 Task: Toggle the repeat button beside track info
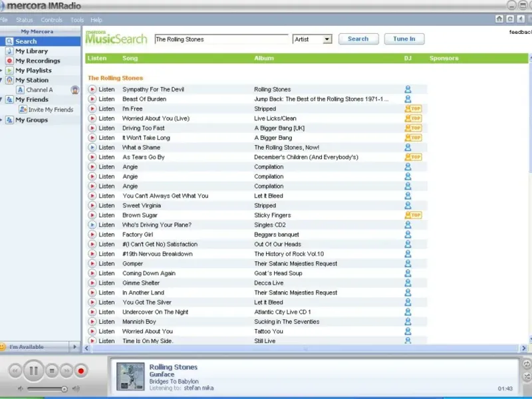pos(527,364)
